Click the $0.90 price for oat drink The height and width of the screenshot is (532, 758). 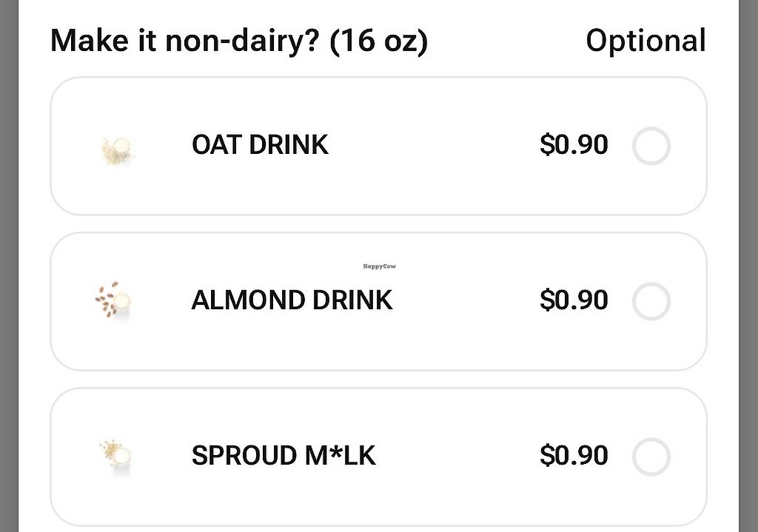[574, 145]
